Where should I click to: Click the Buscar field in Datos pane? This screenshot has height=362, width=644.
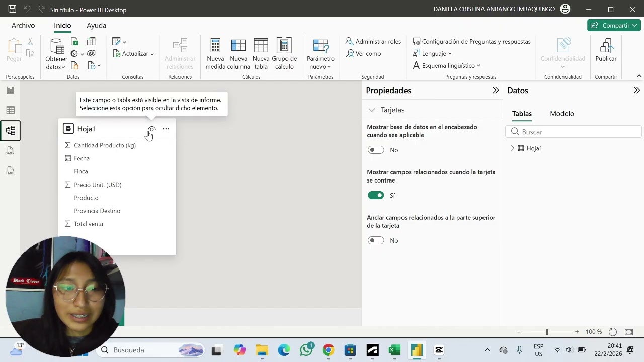pyautogui.click(x=574, y=132)
